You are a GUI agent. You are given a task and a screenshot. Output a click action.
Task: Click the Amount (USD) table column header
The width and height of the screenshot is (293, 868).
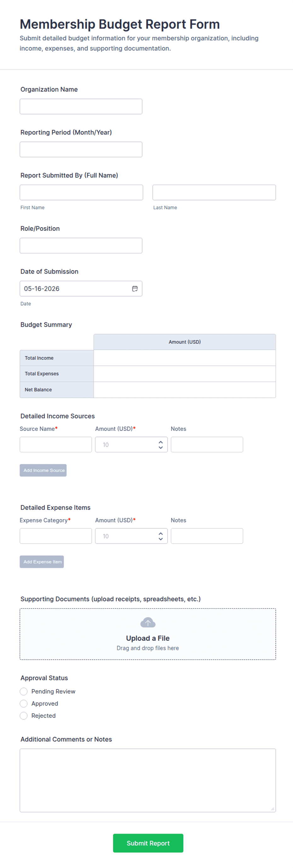(185, 342)
